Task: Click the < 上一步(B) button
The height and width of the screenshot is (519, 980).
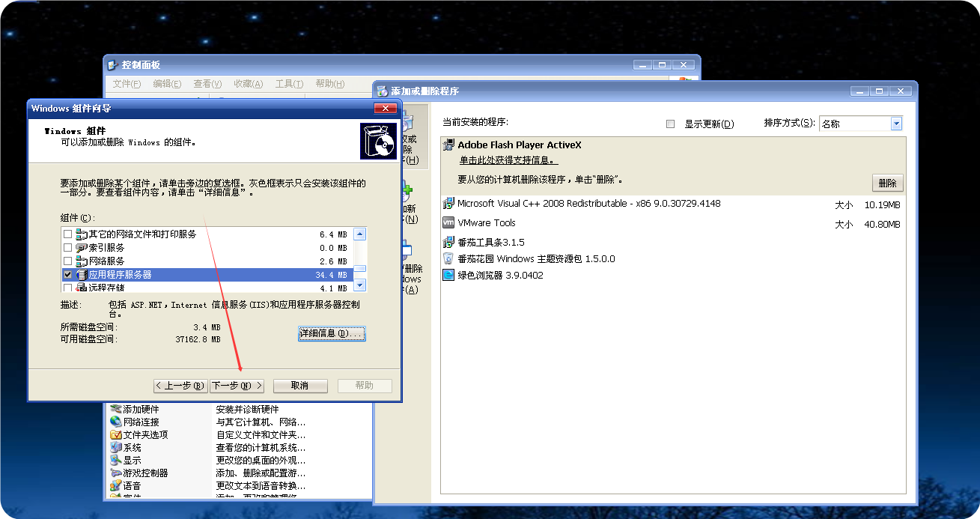Action: pyautogui.click(x=180, y=386)
